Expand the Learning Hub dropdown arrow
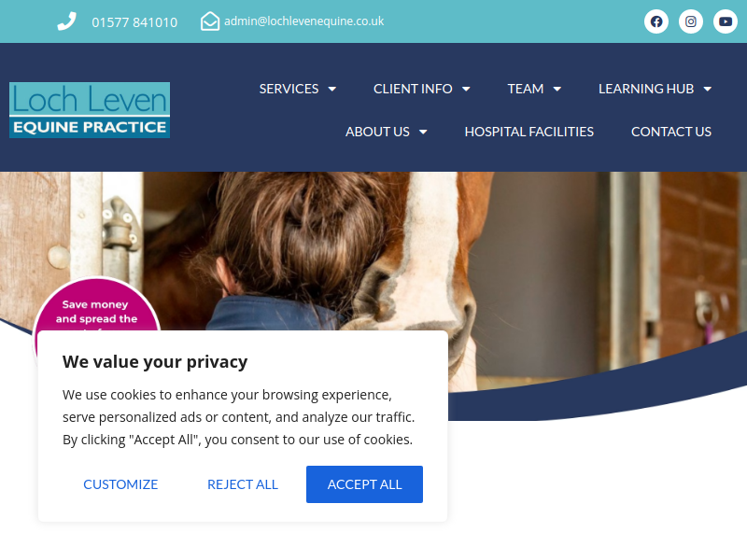The height and width of the screenshot is (560, 747). click(x=708, y=89)
